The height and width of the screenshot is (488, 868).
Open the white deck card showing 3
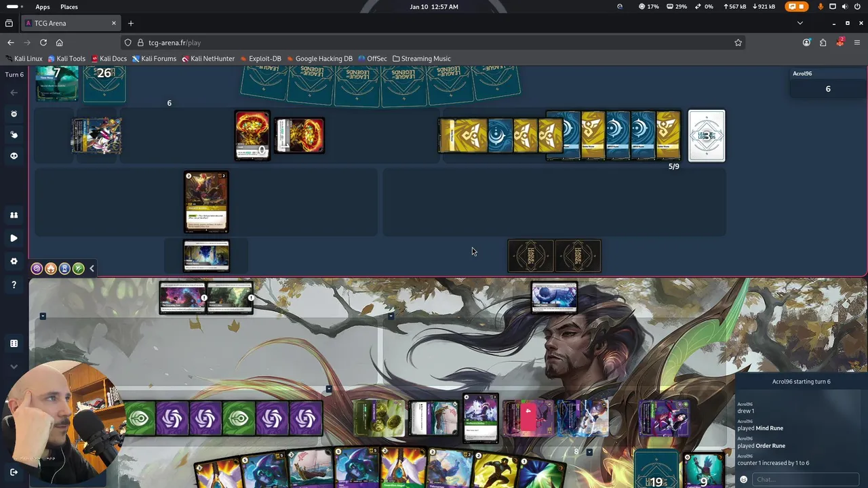(x=707, y=136)
